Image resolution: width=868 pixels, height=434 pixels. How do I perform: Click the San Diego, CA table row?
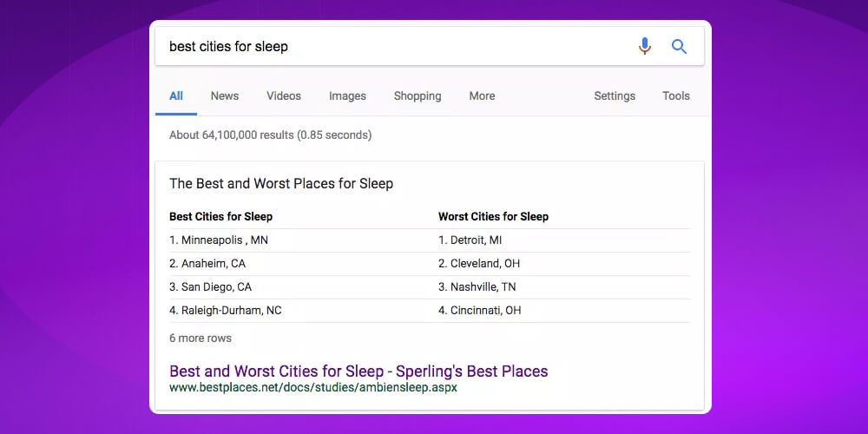click(210, 286)
